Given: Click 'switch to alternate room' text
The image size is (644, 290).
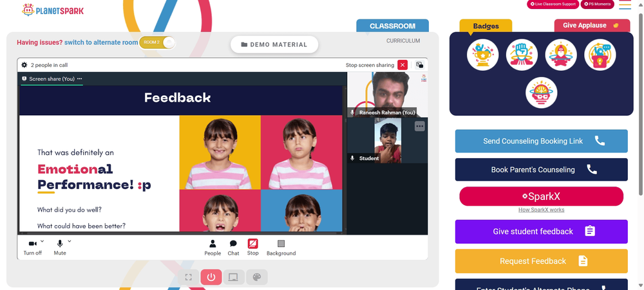Looking at the screenshot, I should [x=101, y=42].
